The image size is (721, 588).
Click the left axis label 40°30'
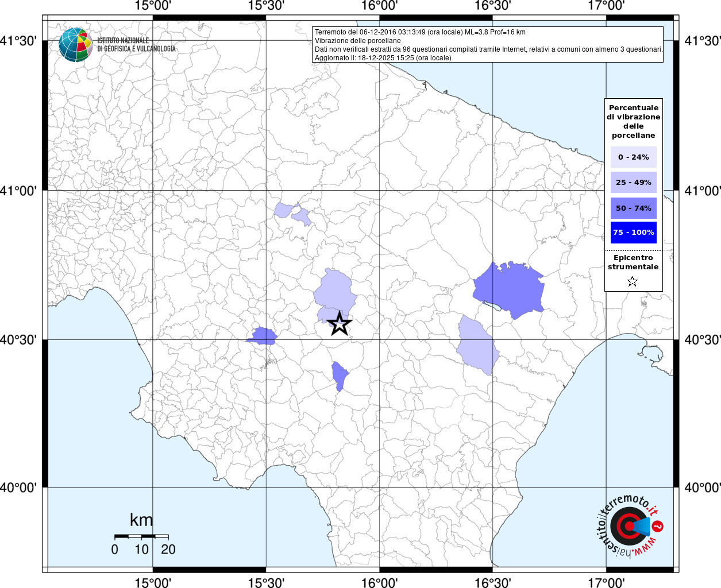pos(18,339)
